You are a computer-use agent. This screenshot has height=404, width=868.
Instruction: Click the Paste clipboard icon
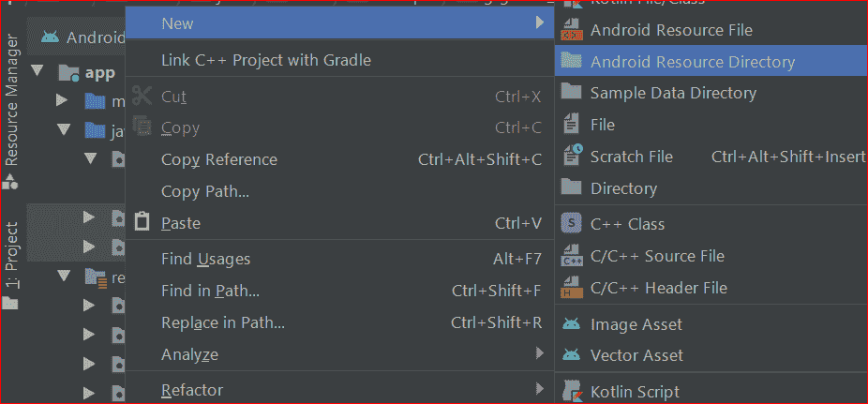point(142,222)
